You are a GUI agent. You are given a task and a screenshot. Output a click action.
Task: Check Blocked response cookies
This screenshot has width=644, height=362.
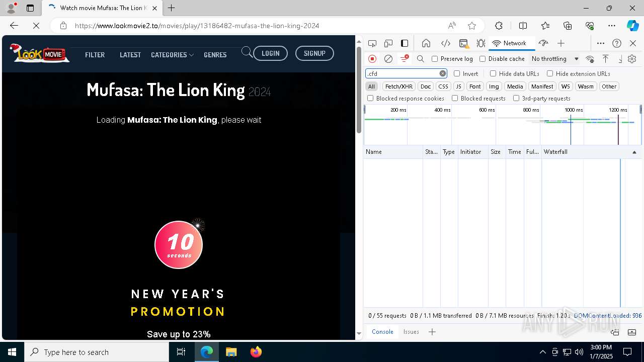tap(370, 99)
